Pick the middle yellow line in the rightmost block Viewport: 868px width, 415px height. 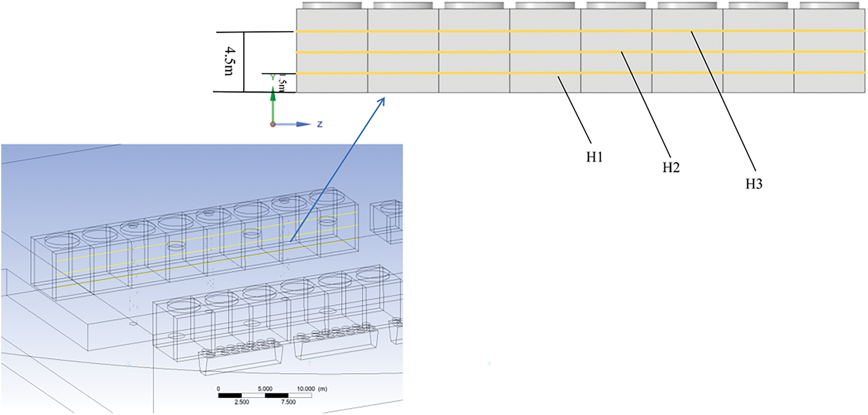coord(829,51)
